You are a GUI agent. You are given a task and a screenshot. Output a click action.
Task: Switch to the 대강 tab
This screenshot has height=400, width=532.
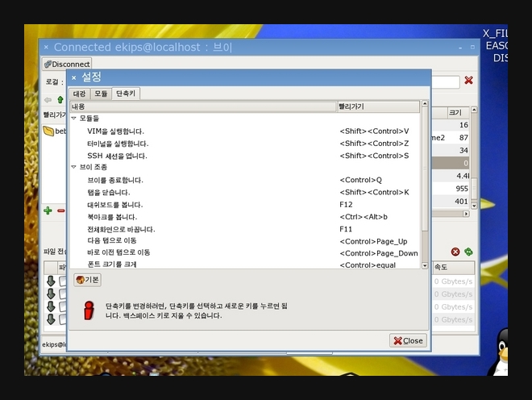(80, 94)
